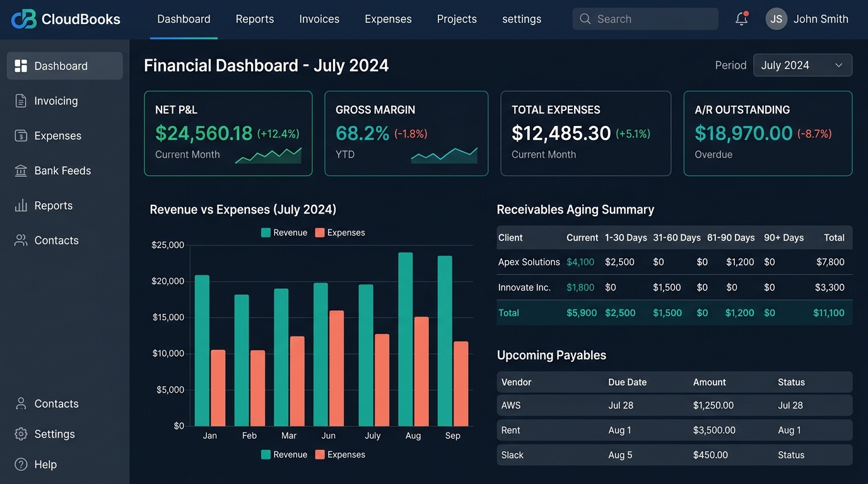Toggle Revenue swatch in legend below chart
Screen dimensions: 868x484
coord(266,454)
